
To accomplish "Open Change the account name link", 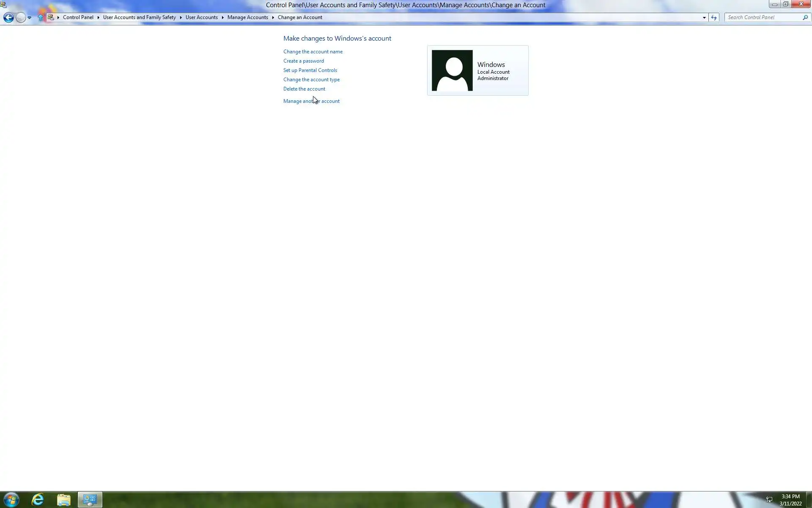I will tap(313, 52).
